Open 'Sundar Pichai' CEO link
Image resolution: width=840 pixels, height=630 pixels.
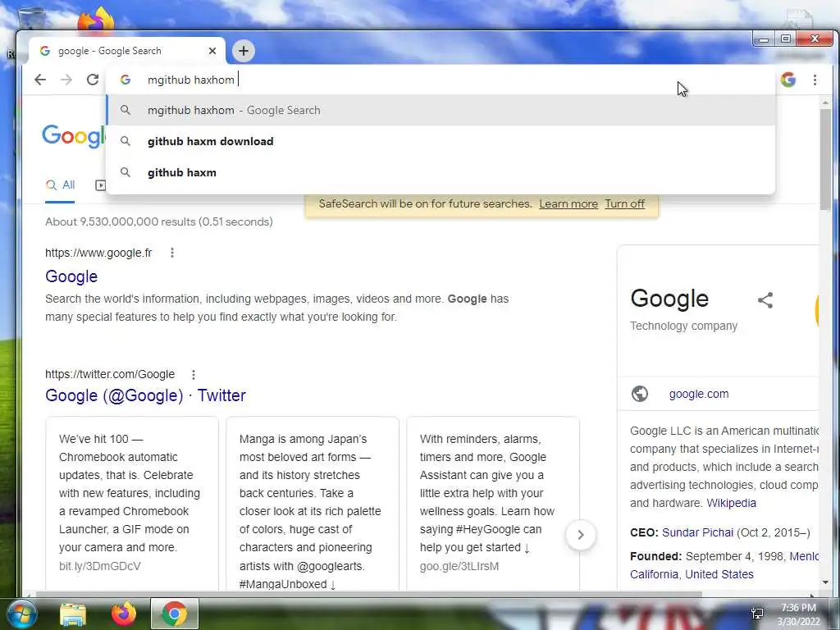[x=697, y=532]
